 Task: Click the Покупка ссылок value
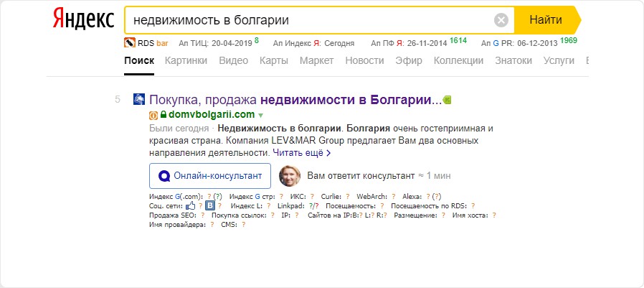pyautogui.click(x=273, y=215)
